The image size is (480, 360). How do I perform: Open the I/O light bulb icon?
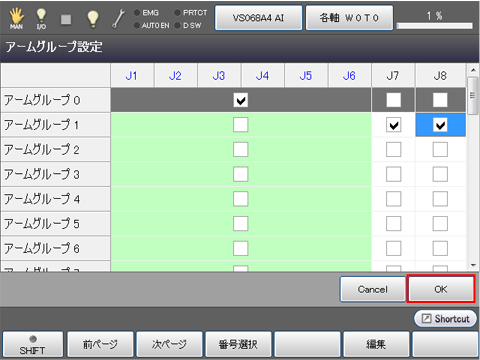point(41,18)
